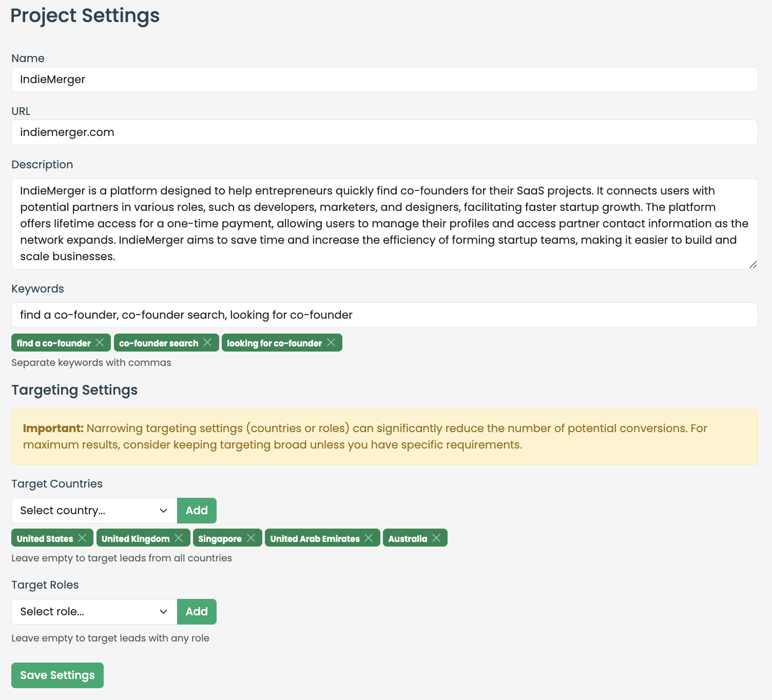Remove United Kingdom country tag
This screenshot has width=772, height=700.
pyautogui.click(x=179, y=538)
